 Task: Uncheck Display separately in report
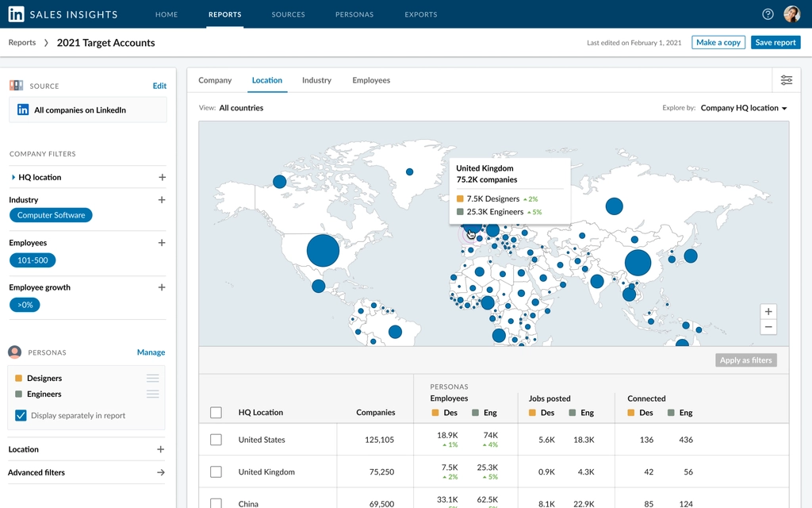(21, 415)
